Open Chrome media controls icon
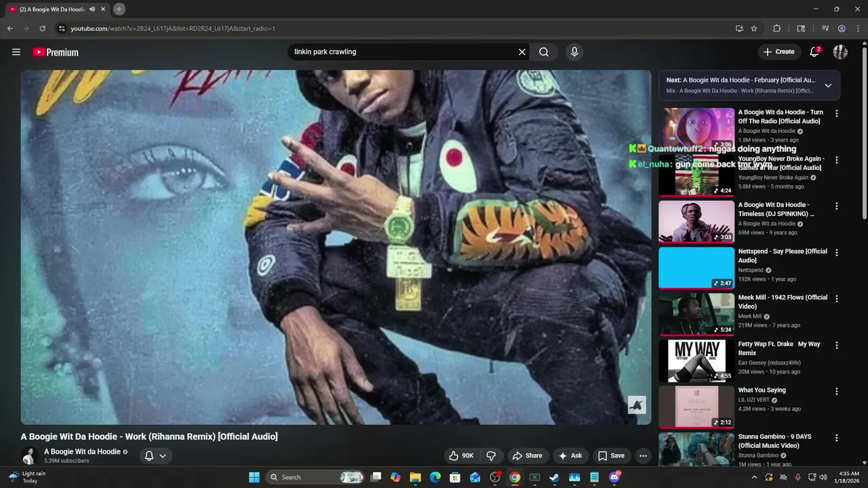The width and height of the screenshot is (868, 488). click(x=825, y=28)
